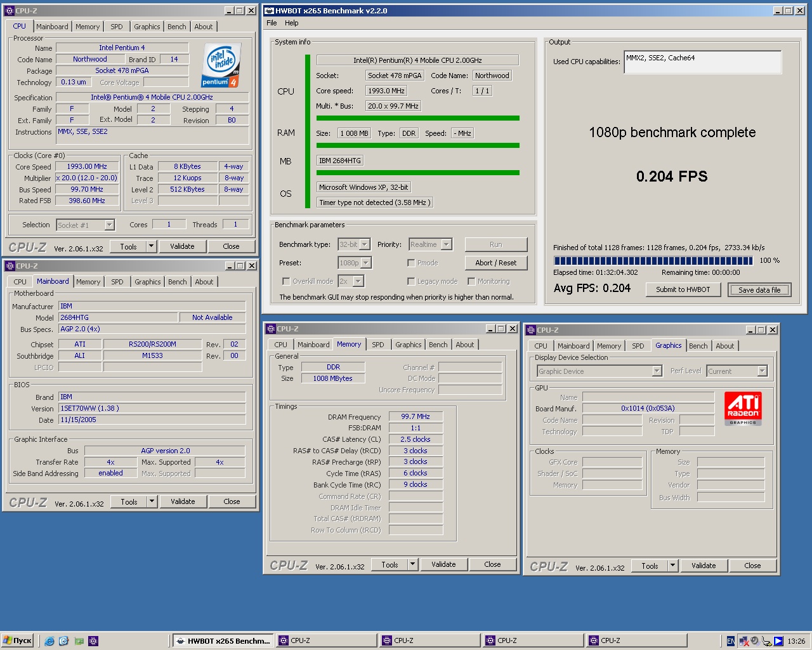Open the Preset 1080p dropdown

[366, 263]
